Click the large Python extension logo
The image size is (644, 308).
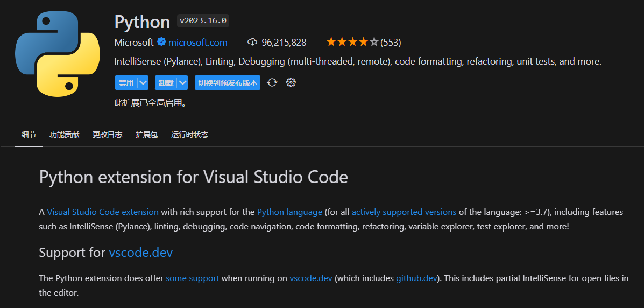(58, 54)
